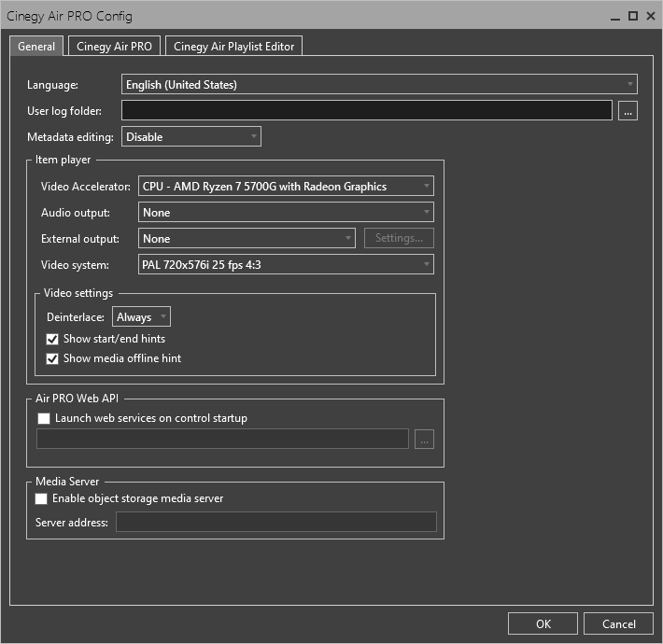Open the Cinegy Air PRO tab
This screenshot has height=644, width=663.
[x=114, y=46]
